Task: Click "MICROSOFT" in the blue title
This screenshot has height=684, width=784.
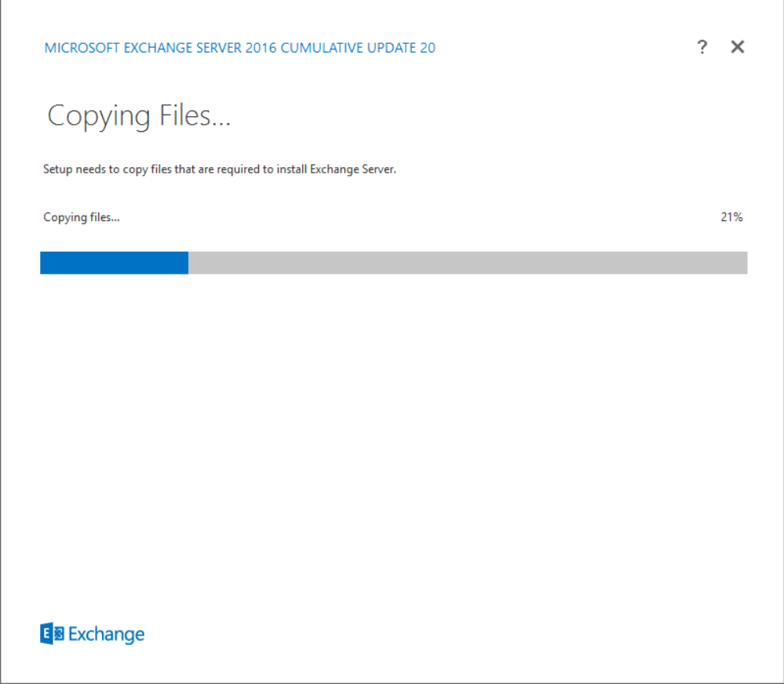Action: point(81,48)
